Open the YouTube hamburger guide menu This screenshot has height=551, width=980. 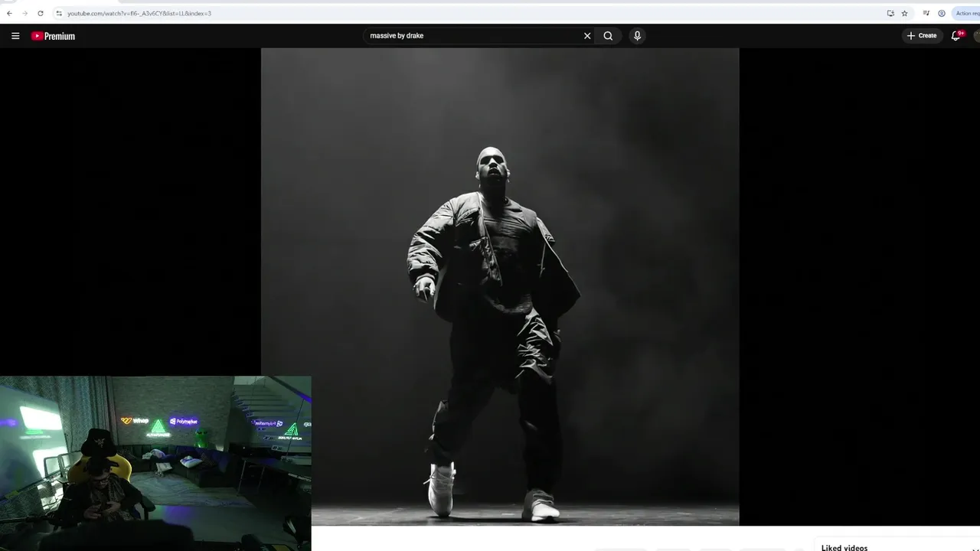click(x=15, y=36)
